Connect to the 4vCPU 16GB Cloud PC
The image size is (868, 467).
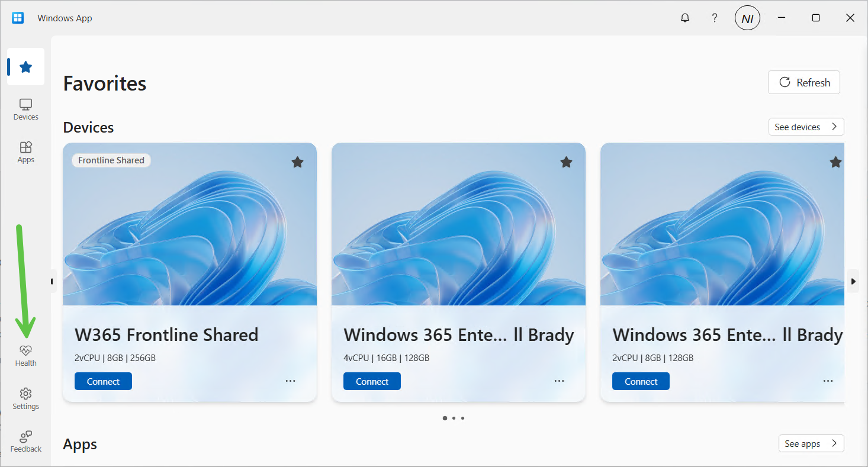372,381
